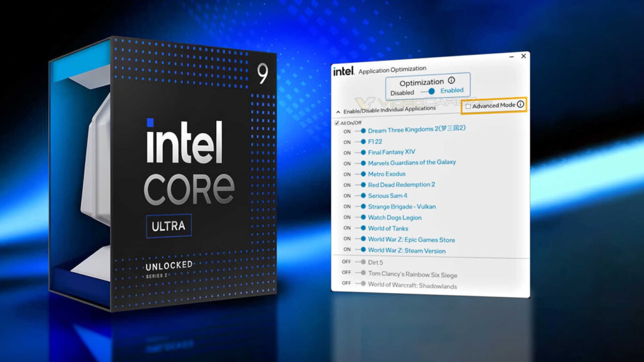644x362 pixels.
Task: Turn on Tom Clancy's Rainbow Six Siege switch
Action: tap(360, 273)
